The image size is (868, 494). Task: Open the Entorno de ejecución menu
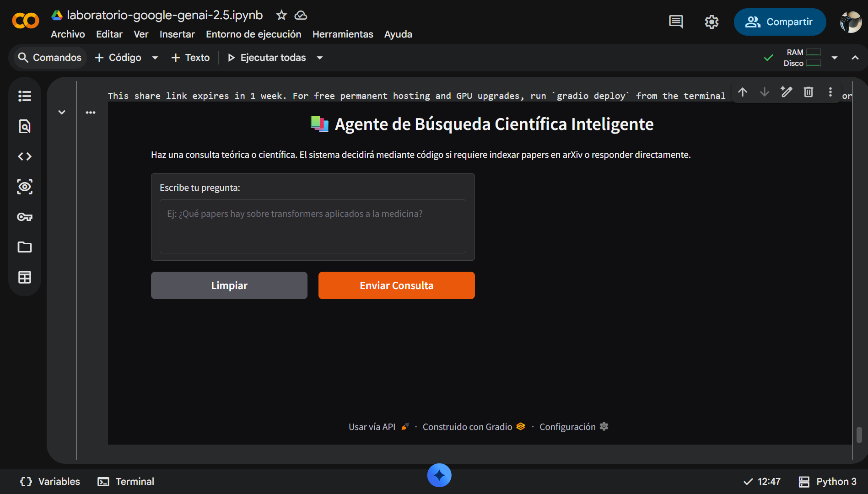coord(253,34)
